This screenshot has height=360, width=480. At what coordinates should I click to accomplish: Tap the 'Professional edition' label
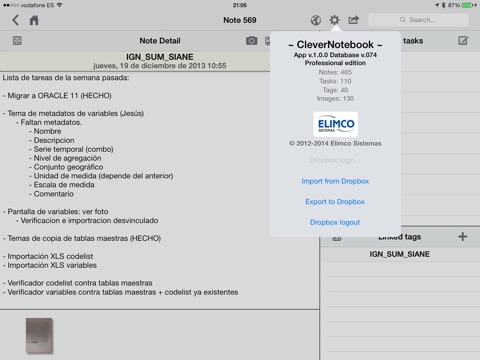click(x=335, y=63)
